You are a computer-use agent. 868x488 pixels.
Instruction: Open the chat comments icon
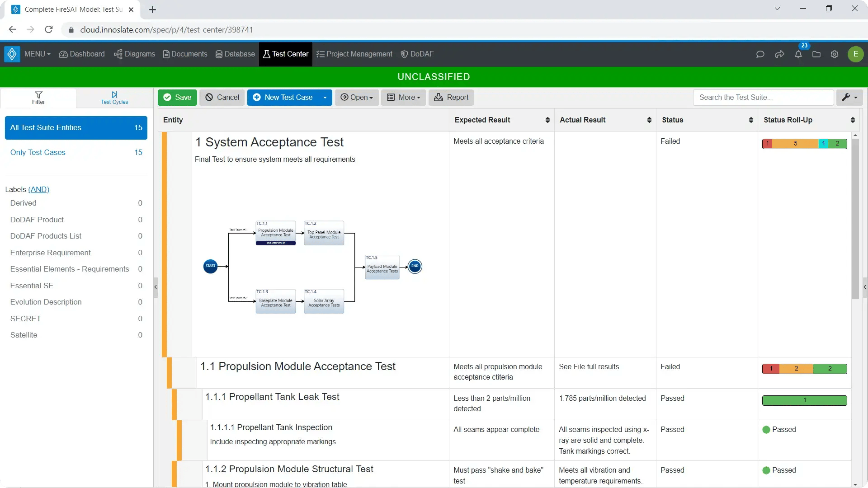(x=760, y=54)
